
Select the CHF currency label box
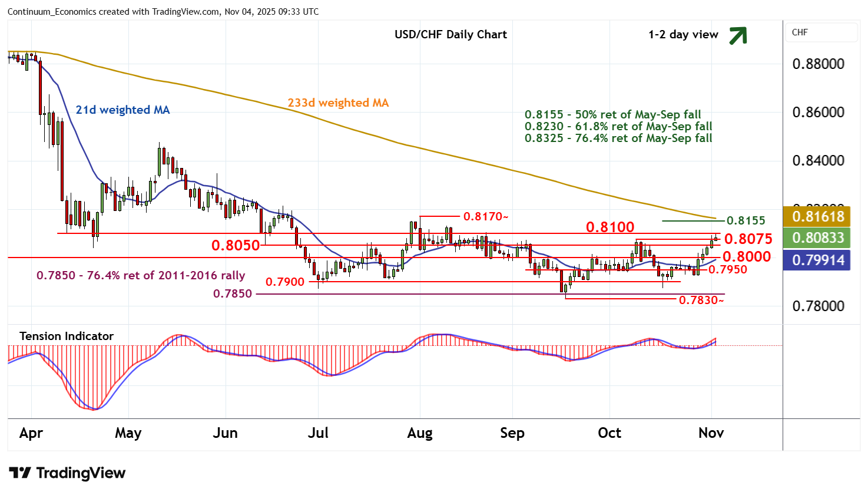(821, 32)
